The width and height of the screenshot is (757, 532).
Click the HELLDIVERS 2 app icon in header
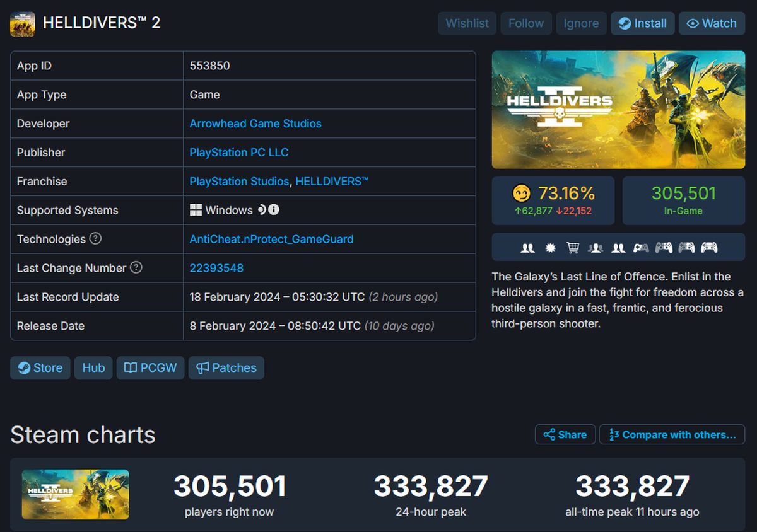pyautogui.click(x=23, y=23)
